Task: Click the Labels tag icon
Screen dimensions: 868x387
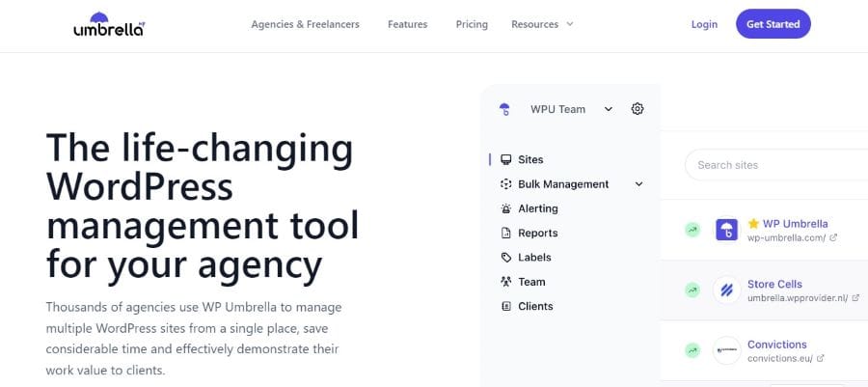Action: 505,258
